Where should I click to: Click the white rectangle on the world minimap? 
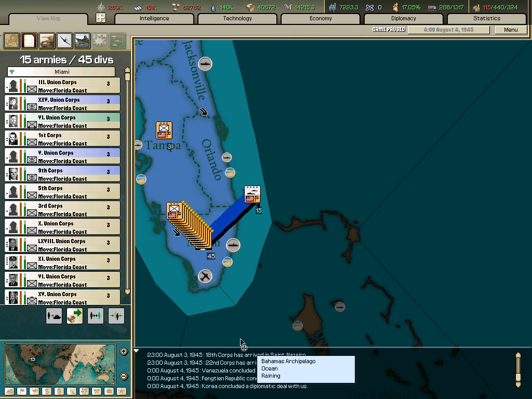point(32,359)
